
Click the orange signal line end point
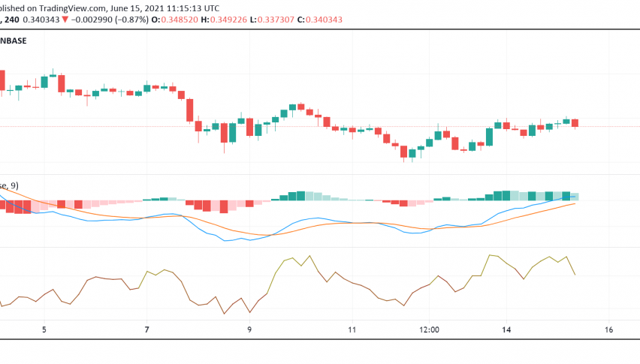[x=575, y=203]
